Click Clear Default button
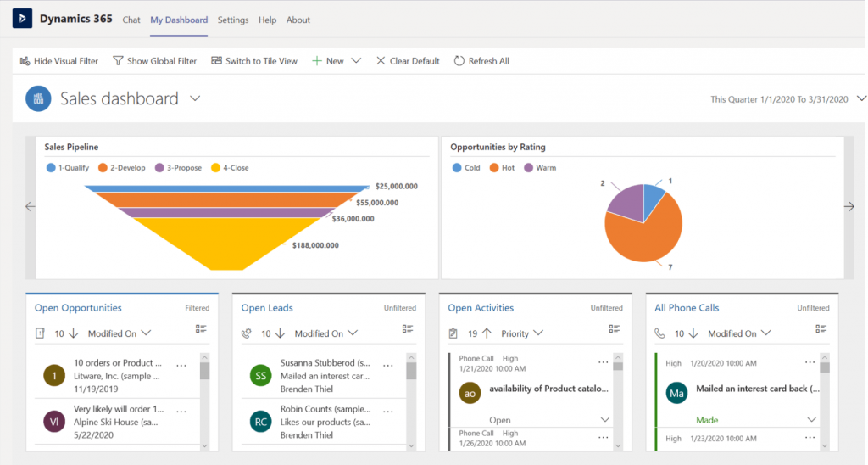Viewport: 868px width, 465px height. pyautogui.click(x=408, y=61)
